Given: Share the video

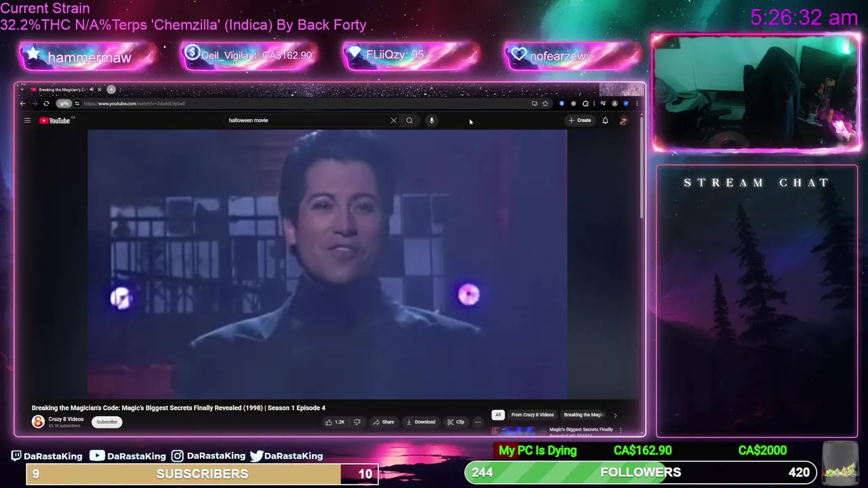Looking at the screenshot, I should [384, 422].
